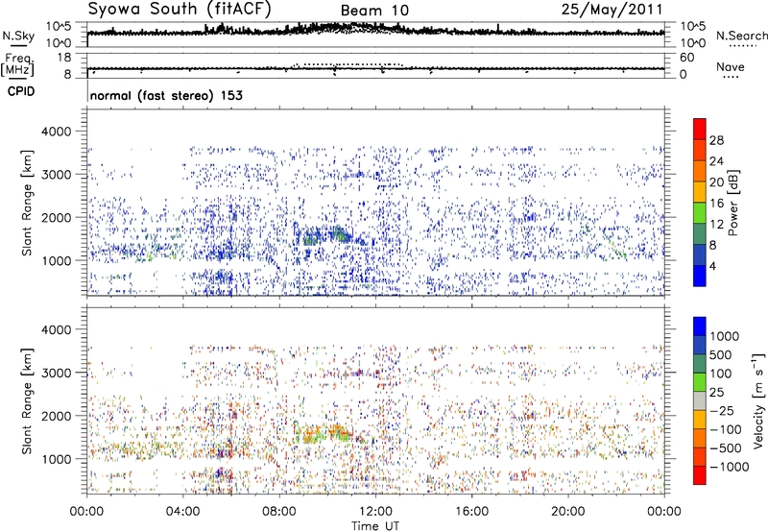This screenshot has width=768, height=532.
Task: Click the "Power [dB]" colorbar title
Action: click(x=733, y=203)
